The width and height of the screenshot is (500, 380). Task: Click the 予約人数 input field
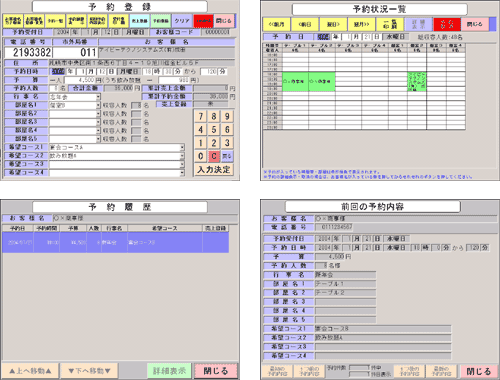pos(54,88)
